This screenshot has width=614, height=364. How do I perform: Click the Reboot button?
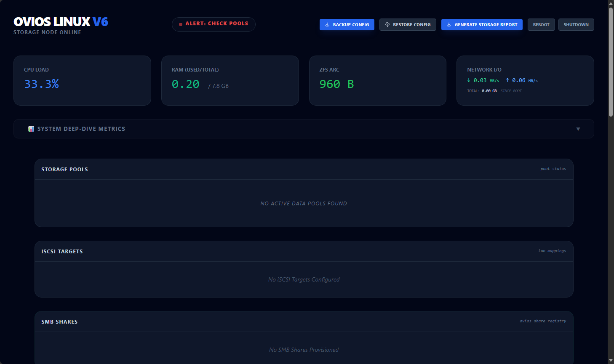541,24
